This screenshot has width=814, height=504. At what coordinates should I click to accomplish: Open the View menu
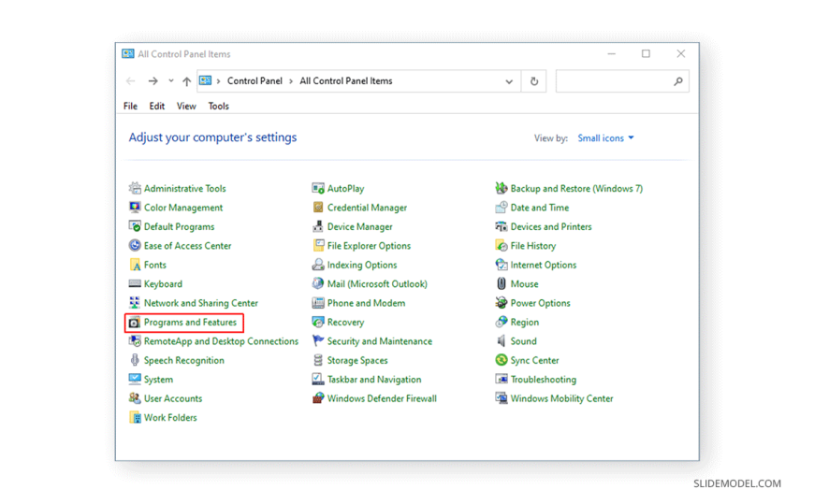click(x=186, y=106)
